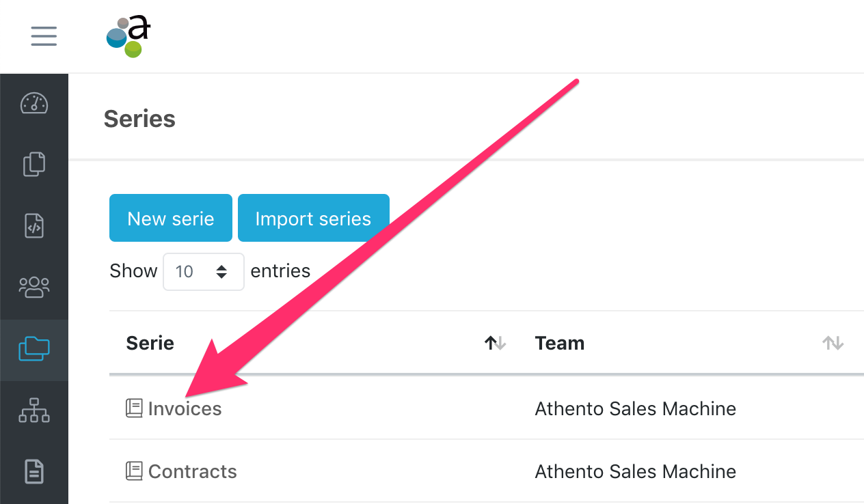Select the Contracts row team cell
This screenshot has width=864, height=504.
(635, 472)
